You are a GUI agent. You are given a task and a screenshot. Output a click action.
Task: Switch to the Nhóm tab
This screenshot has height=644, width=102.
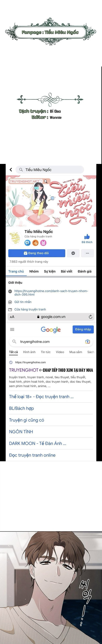(x=34, y=271)
